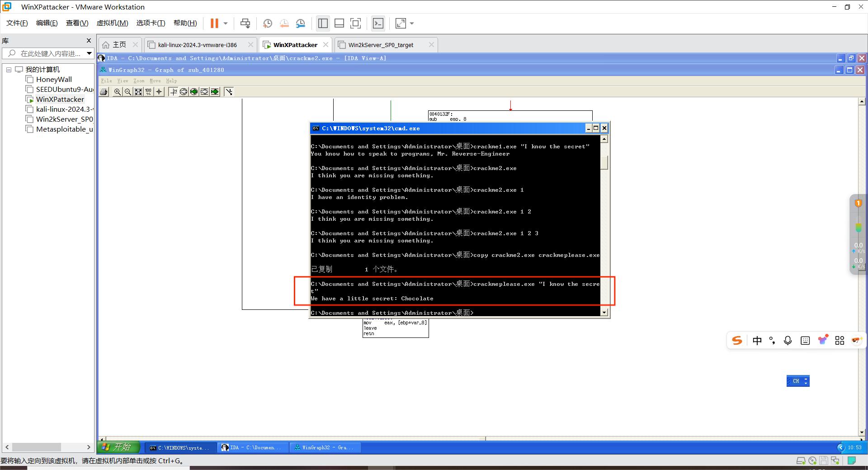This screenshot has width=868, height=470.
Task: Click the revert to snapshot icon
Action: pyautogui.click(x=284, y=23)
